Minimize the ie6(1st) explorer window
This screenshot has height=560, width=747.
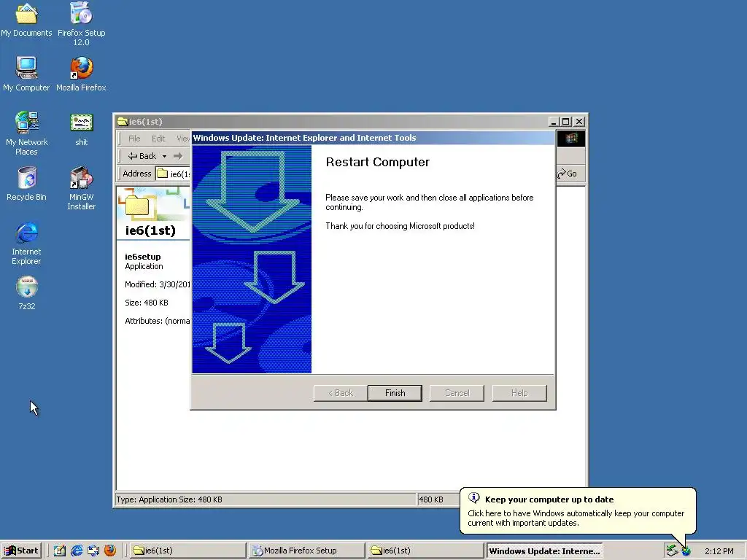pyautogui.click(x=554, y=122)
